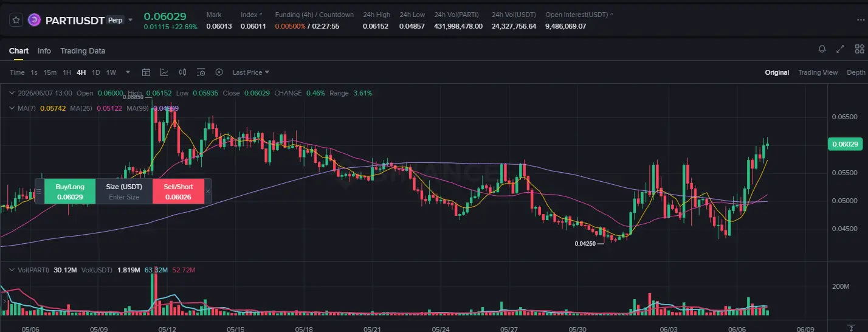The image size is (868, 332).
Task: Open the multi-chart layout grid icon
Action: [859, 49]
